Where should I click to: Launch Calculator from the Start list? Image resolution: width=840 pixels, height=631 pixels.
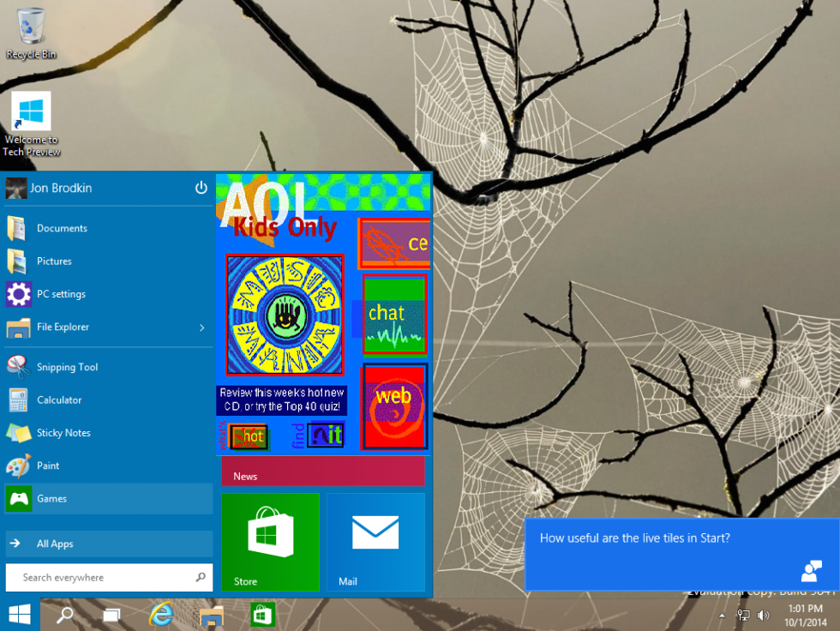[58, 400]
